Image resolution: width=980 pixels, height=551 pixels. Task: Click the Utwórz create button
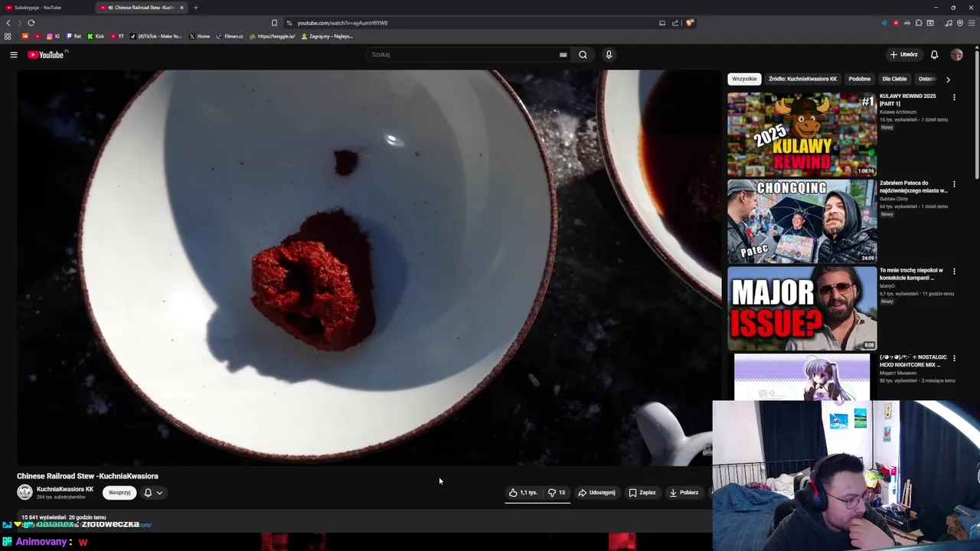[x=903, y=54]
